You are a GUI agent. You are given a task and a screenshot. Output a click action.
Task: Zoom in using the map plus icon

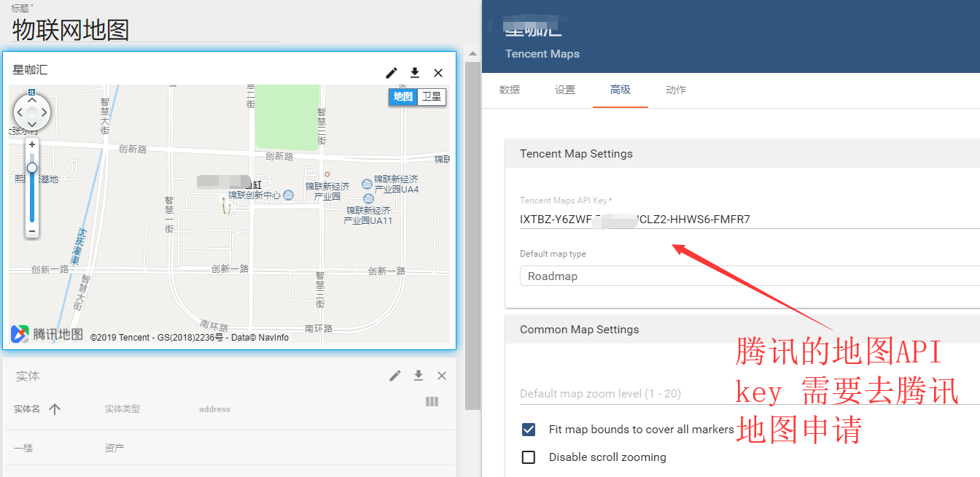click(31, 144)
